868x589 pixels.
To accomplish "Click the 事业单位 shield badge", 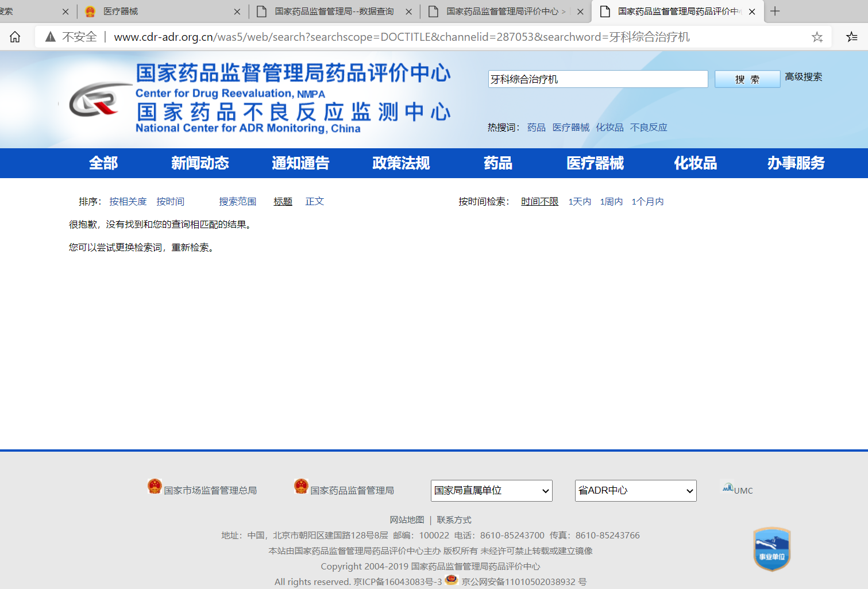I will pyautogui.click(x=771, y=549).
